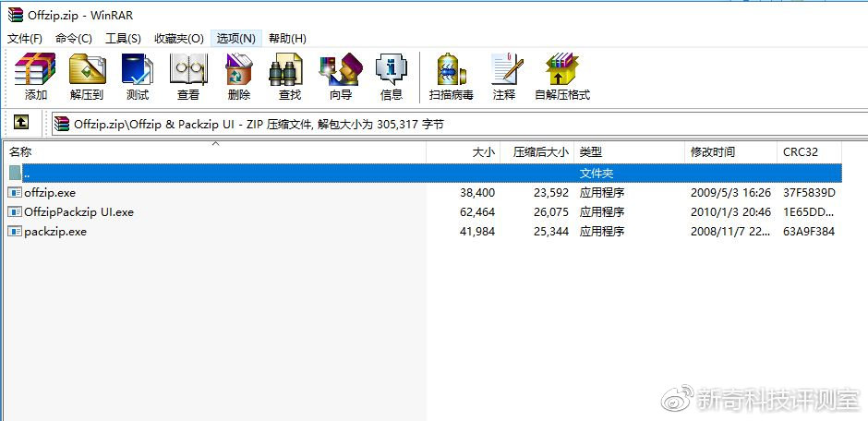Click size value 62,464
Viewport: 868px width, 421px height.
tap(477, 211)
